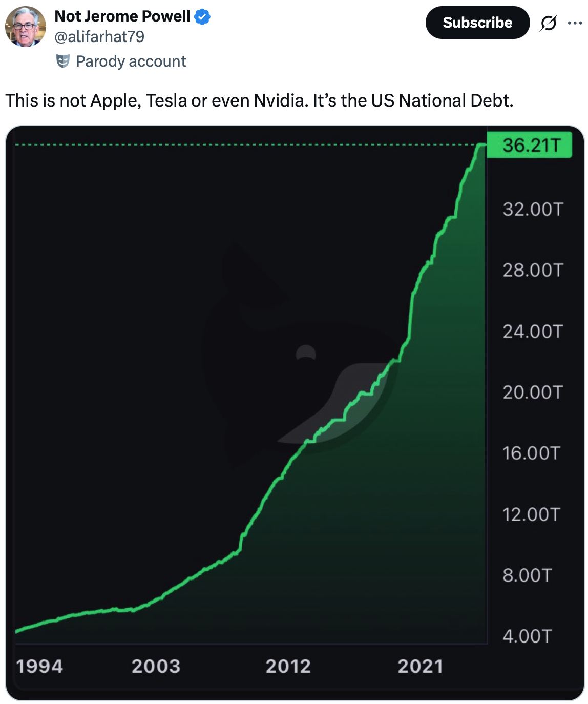Click the parody account mask icon
Viewport: 588px width, 704px height.
coord(62,61)
